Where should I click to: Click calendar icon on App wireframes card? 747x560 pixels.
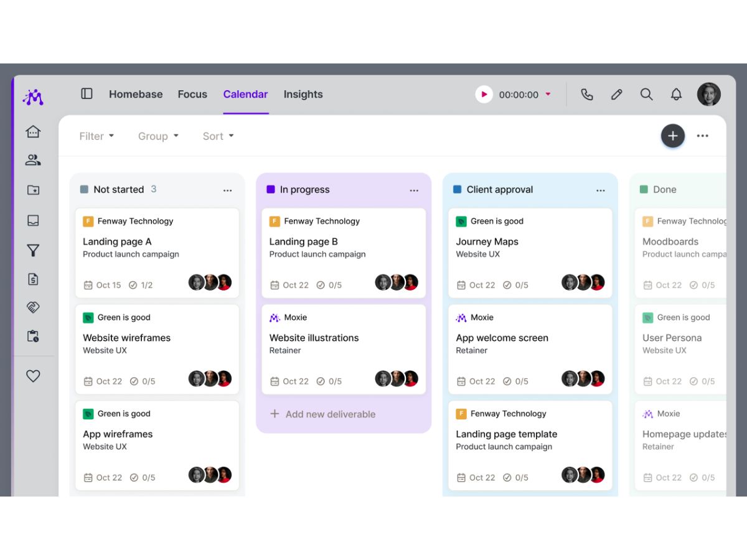88,478
